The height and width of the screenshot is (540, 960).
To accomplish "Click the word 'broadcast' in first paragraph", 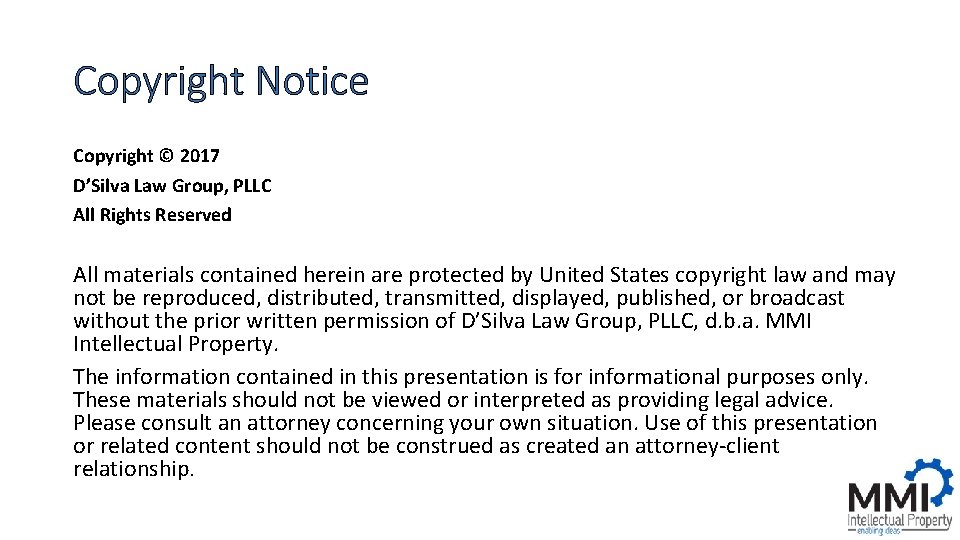I will pos(797,298).
